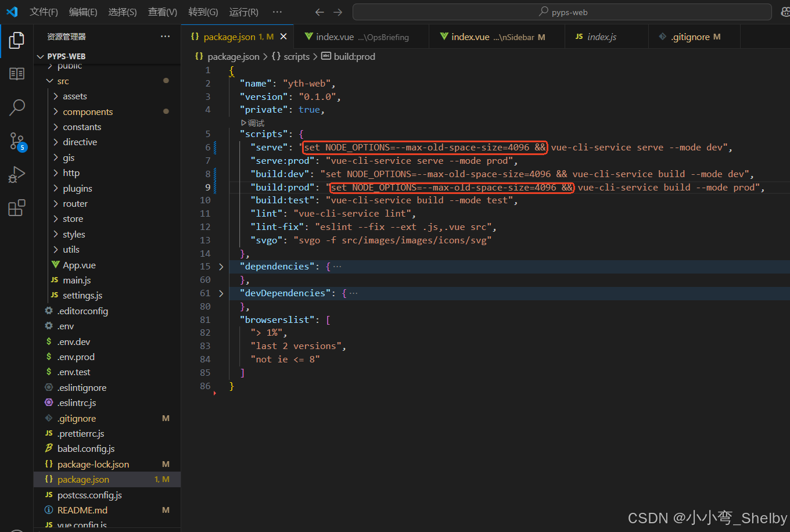Expand the folded dependencies object on line 15
This screenshot has height=532, width=790.
tap(221, 266)
